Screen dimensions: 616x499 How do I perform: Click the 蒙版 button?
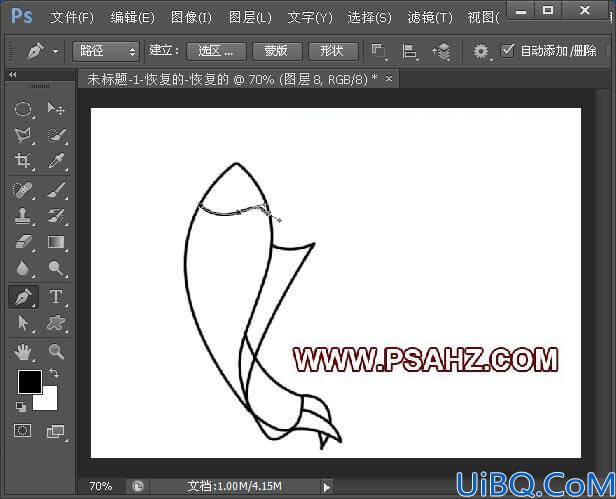[277, 51]
